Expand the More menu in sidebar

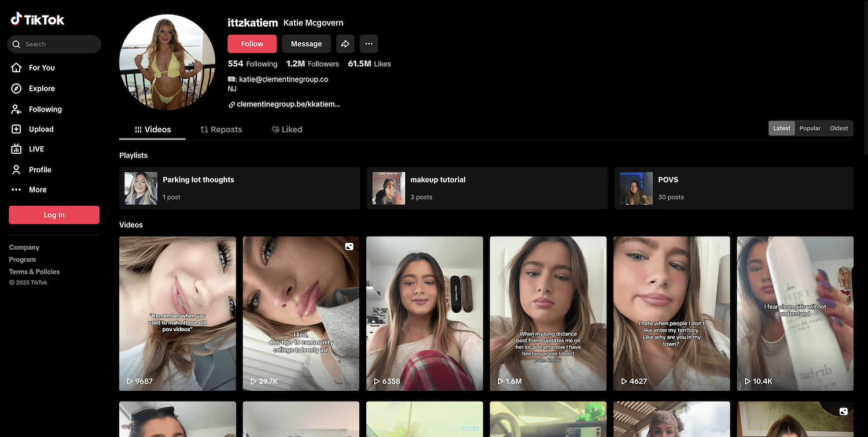pos(37,190)
